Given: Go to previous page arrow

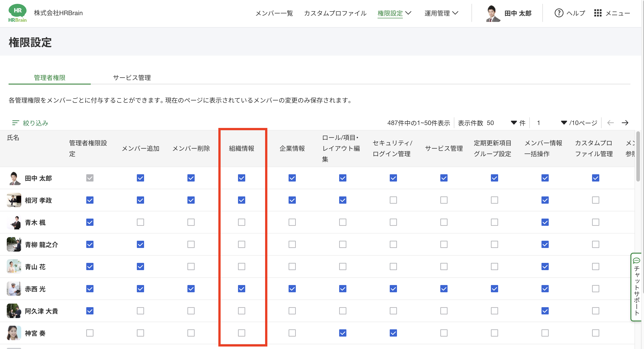Looking at the screenshot, I should (610, 123).
